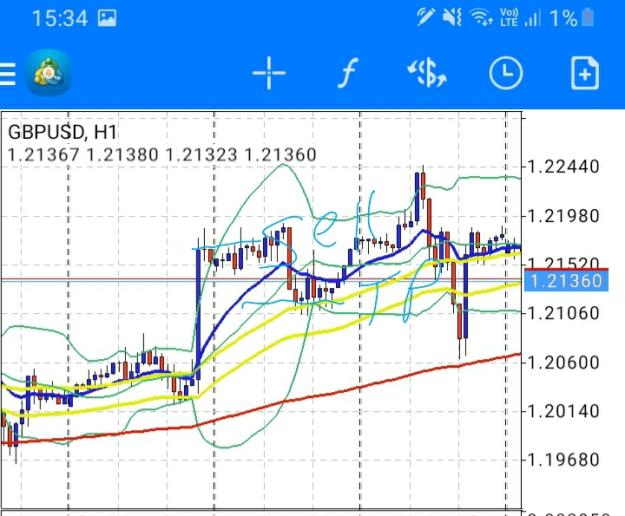Tap the muted sound status icon
The image size is (625, 516).
452,18
